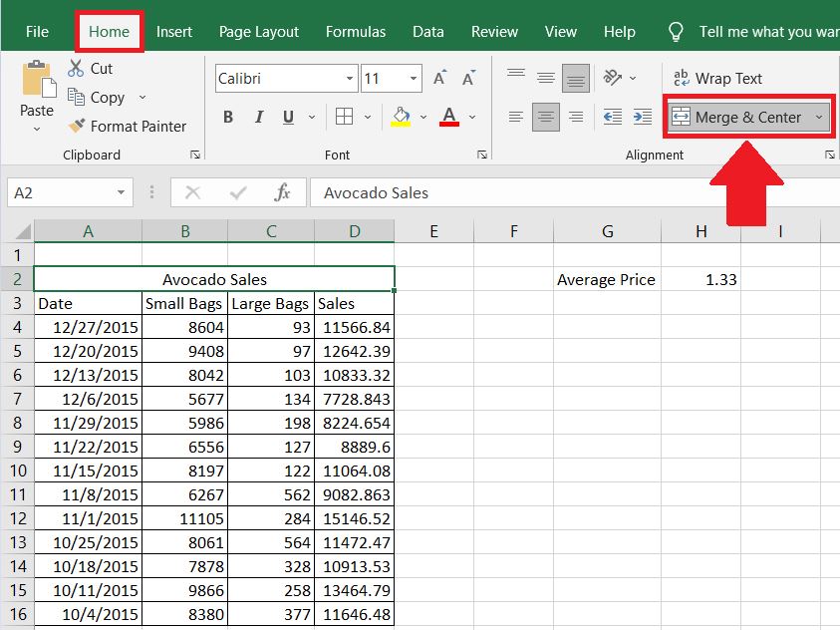Align text left
Image resolution: width=840 pixels, height=630 pixels.
tap(516, 117)
